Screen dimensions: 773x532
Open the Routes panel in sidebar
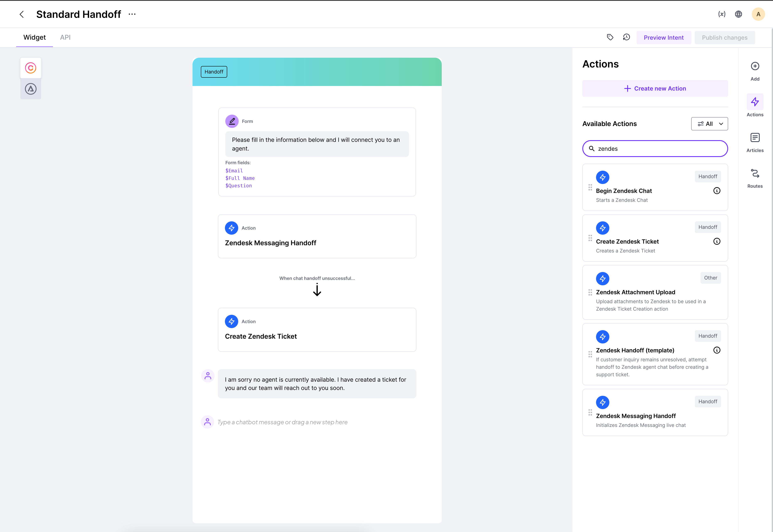click(755, 178)
